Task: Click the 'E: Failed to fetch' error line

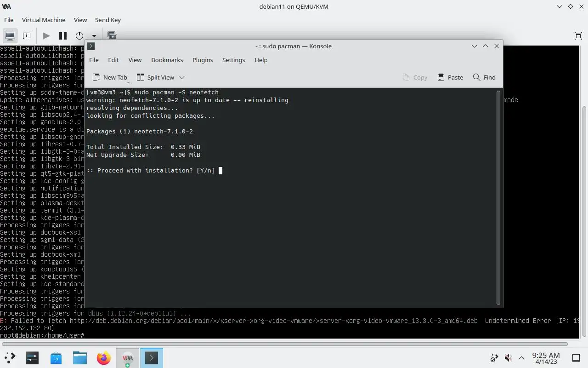Action: point(289,321)
